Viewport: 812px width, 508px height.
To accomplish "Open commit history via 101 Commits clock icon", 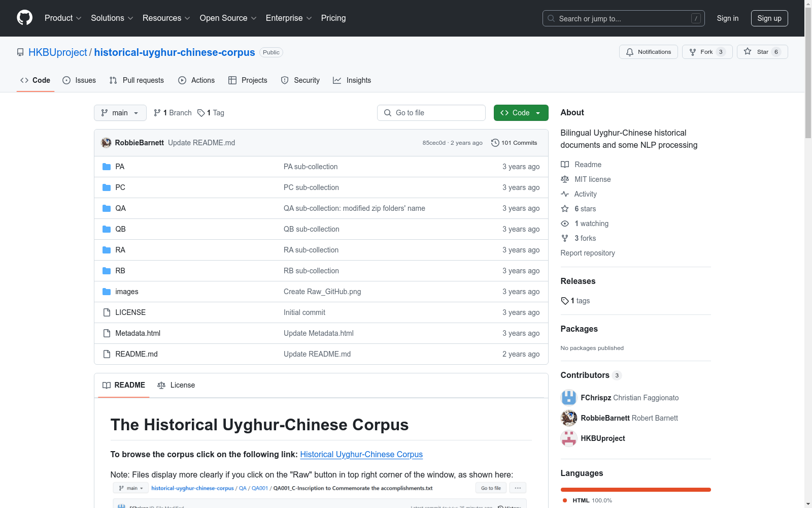I will pyautogui.click(x=495, y=143).
